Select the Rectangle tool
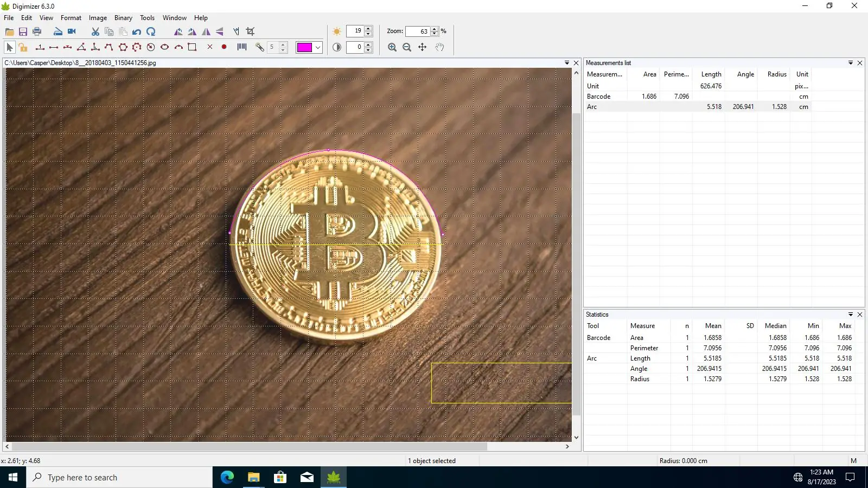The height and width of the screenshot is (488, 868). pos(192,47)
